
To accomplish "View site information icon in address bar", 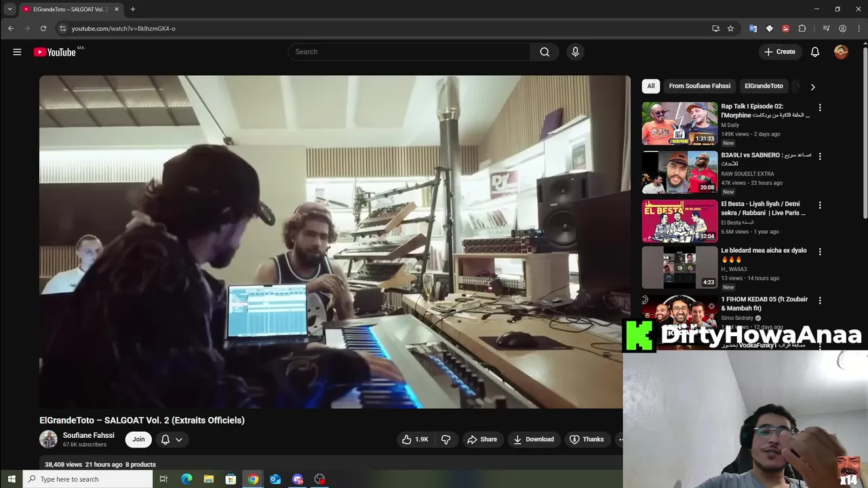I will (62, 28).
